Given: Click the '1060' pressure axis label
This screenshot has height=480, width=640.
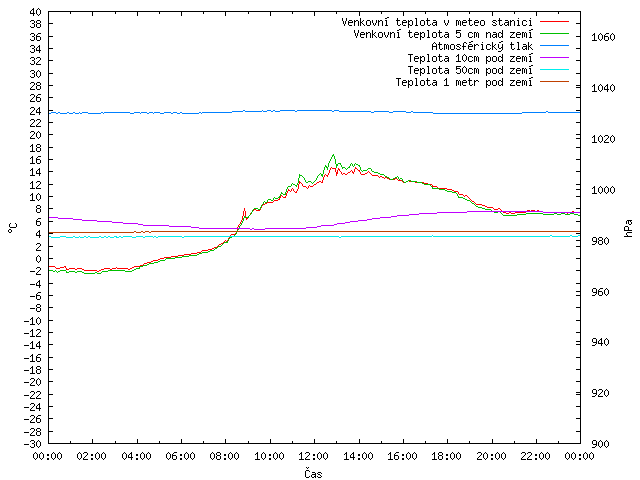Looking at the screenshot, I should [x=603, y=38].
